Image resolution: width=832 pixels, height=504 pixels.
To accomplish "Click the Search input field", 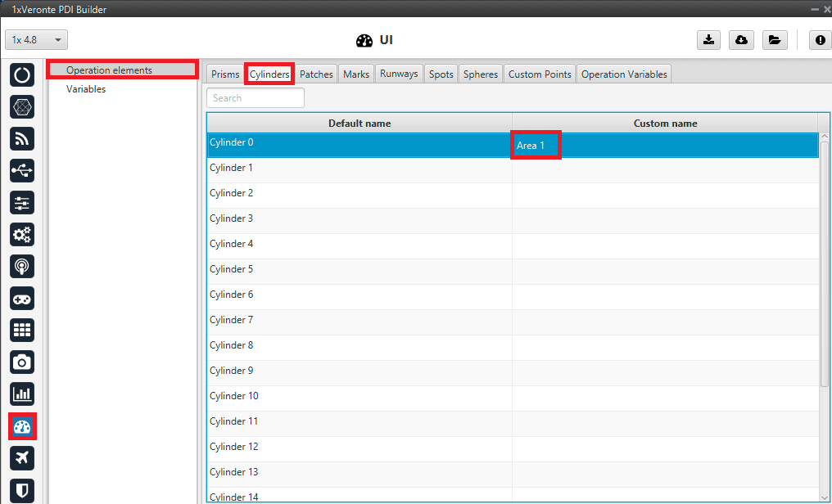I will click(255, 98).
